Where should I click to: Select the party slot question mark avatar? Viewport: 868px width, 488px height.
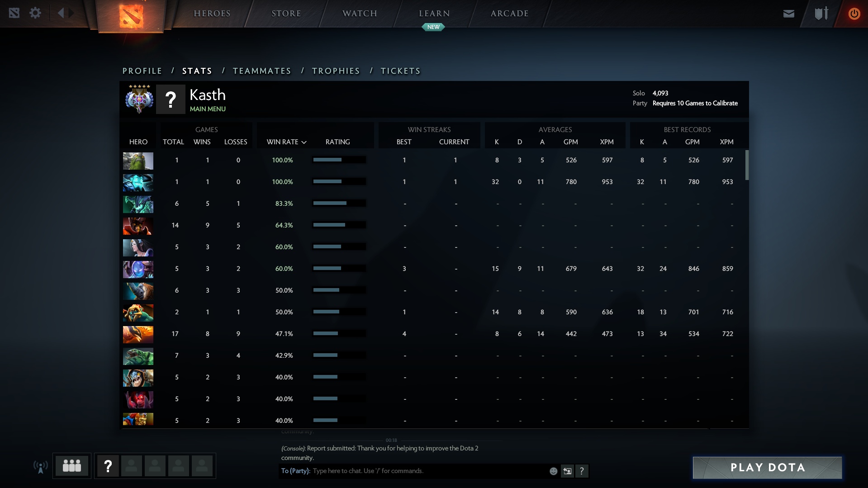108,466
